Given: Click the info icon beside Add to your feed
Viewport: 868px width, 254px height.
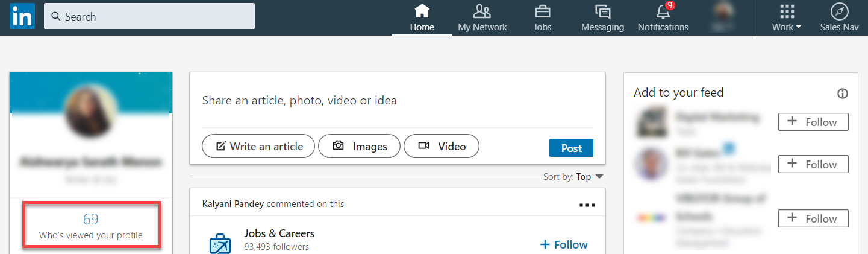Looking at the screenshot, I should [843, 94].
